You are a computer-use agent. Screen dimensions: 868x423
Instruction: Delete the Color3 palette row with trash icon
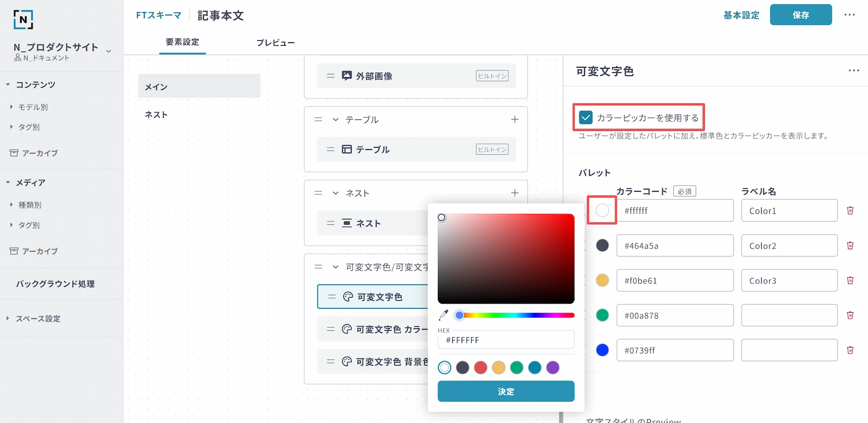point(850,281)
